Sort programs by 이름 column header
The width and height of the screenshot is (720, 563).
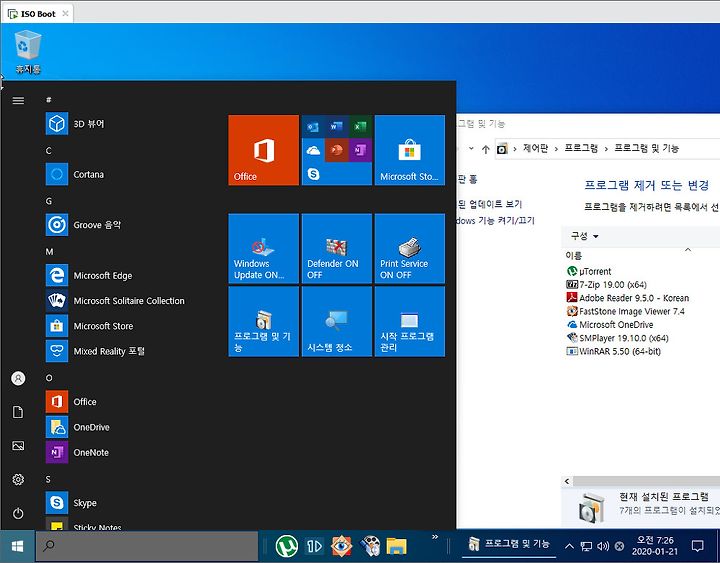pos(574,255)
